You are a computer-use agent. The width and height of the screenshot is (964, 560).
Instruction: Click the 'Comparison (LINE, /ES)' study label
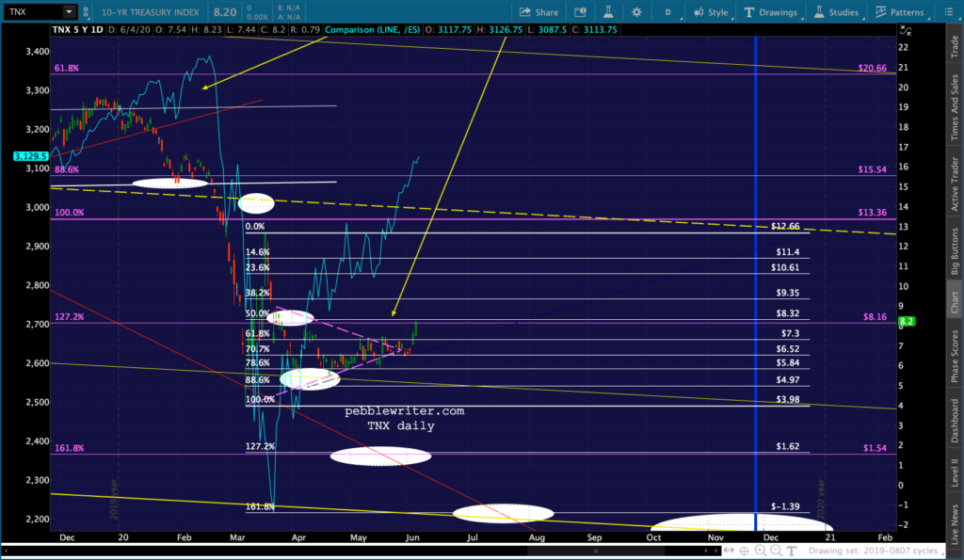(373, 29)
